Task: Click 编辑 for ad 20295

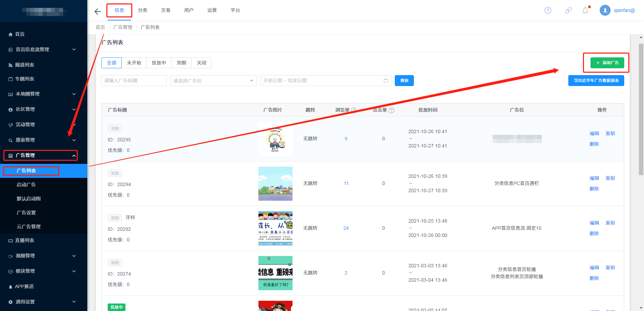Action: click(x=594, y=133)
